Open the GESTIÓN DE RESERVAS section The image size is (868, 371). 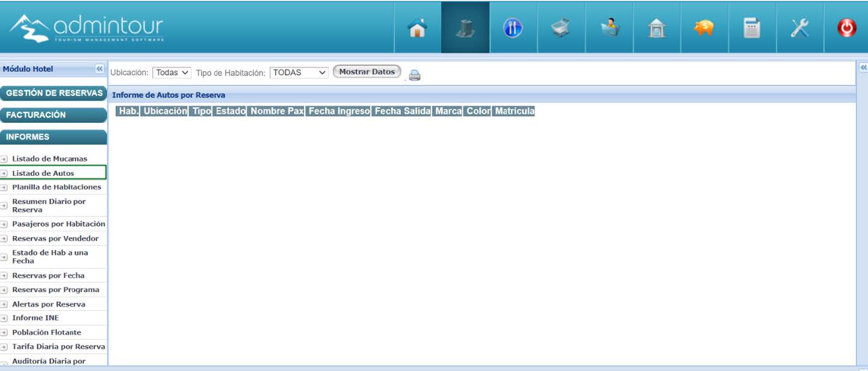click(54, 93)
